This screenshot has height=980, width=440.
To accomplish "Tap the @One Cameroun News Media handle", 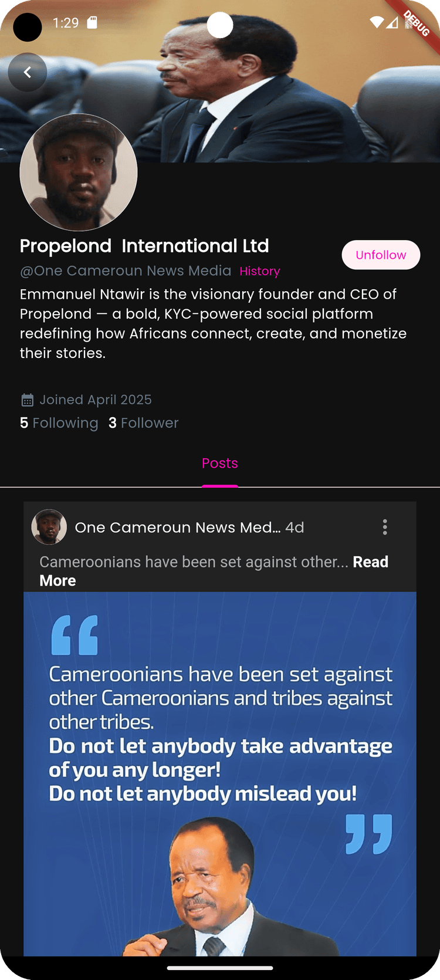I will click(x=126, y=271).
